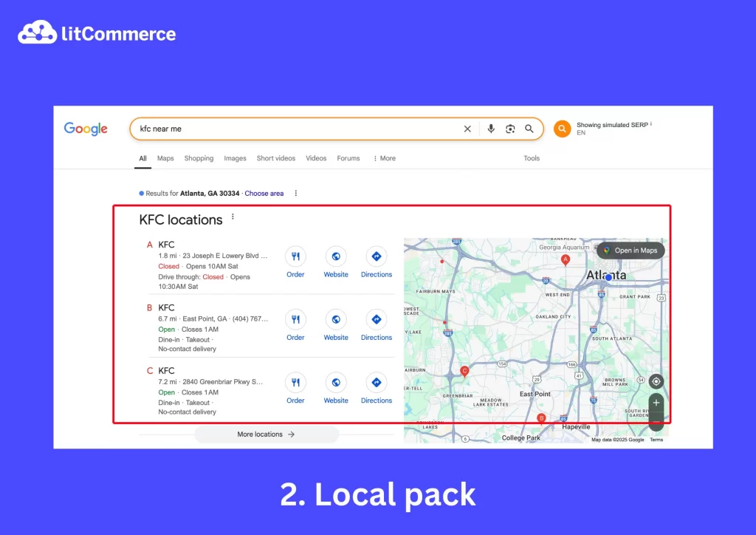Open KFC listing B title

166,308
